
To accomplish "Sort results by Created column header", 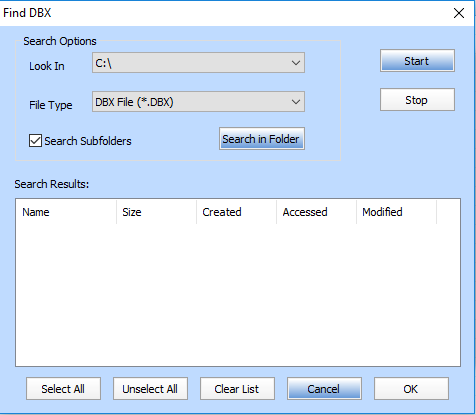I will pos(237,212).
